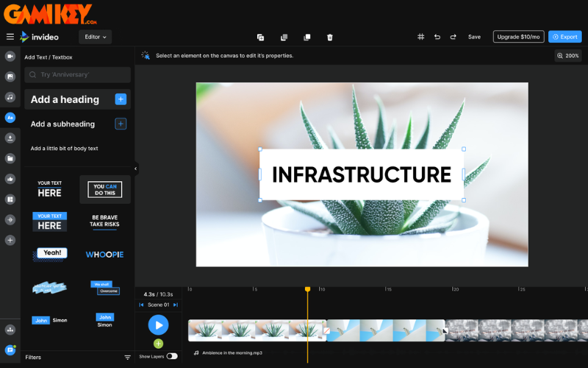The height and width of the screenshot is (368, 588).
Task: Go to the previous scene
Action: click(141, 305)
